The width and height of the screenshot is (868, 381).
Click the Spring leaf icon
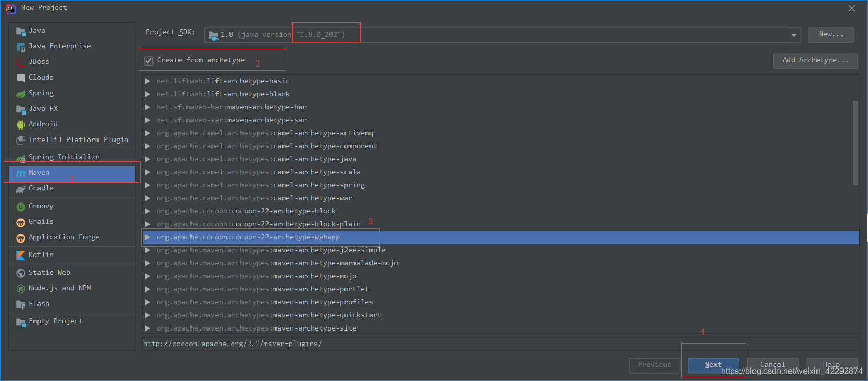coord(21,93)
